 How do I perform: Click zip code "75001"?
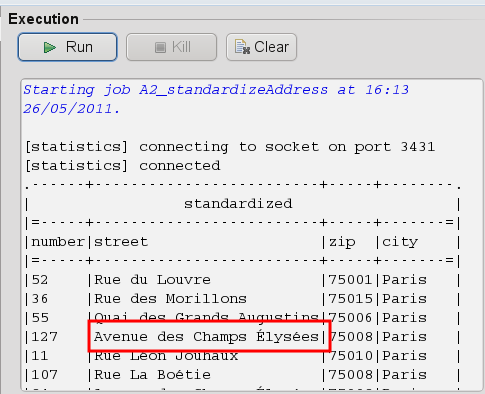click(350, 280)
